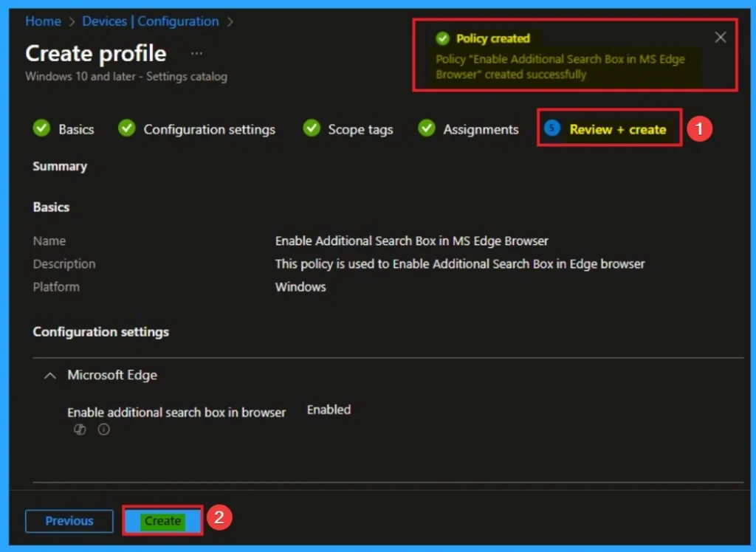
Task: Click the Name field label
Action: (x=49, y=241)
